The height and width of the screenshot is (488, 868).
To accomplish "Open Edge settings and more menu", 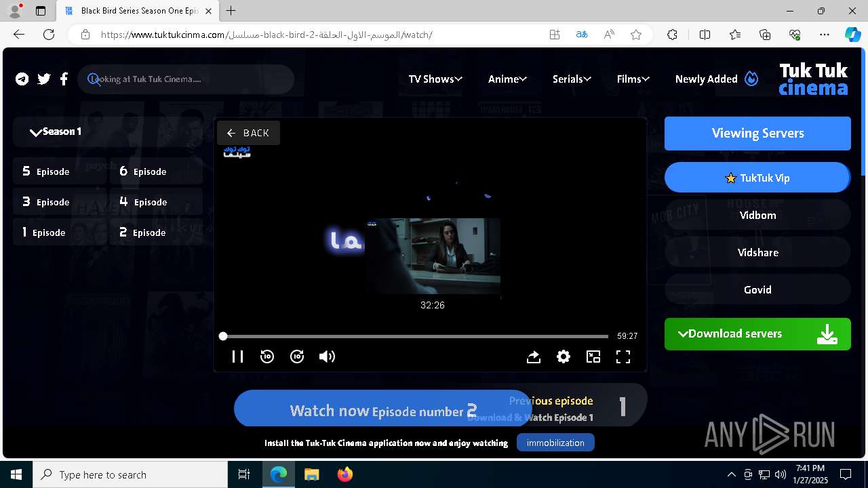I will click(x=825, y=35).
